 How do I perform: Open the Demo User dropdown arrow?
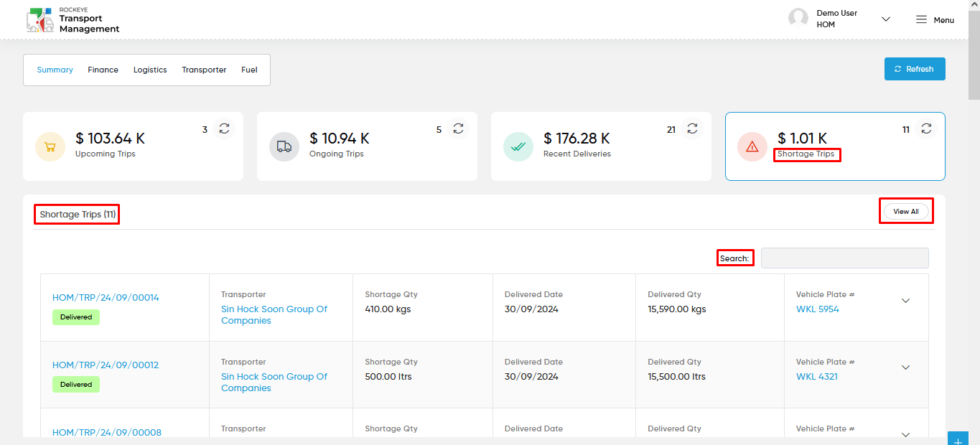click(x=886, y=19)
